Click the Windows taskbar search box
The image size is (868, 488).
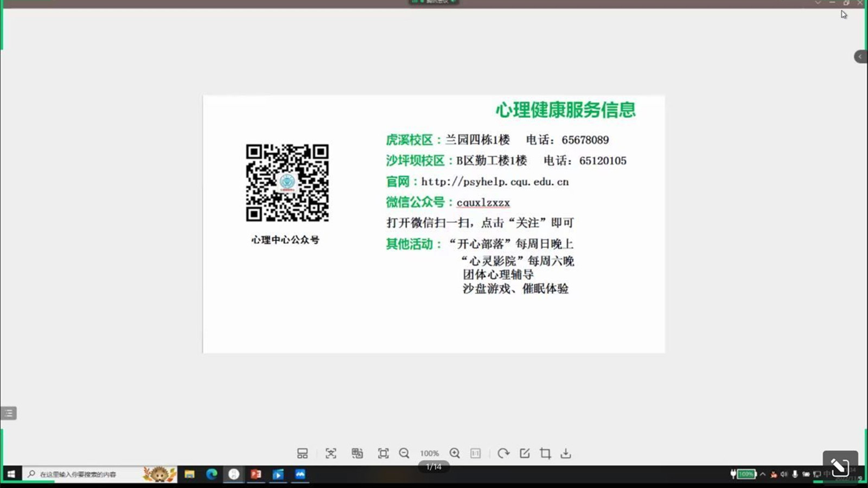[81, 474]
